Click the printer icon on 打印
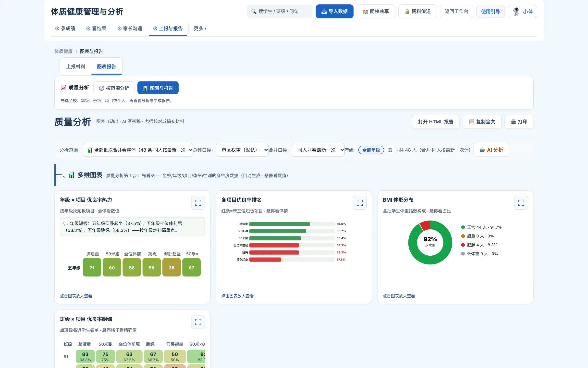 [513, 122]
